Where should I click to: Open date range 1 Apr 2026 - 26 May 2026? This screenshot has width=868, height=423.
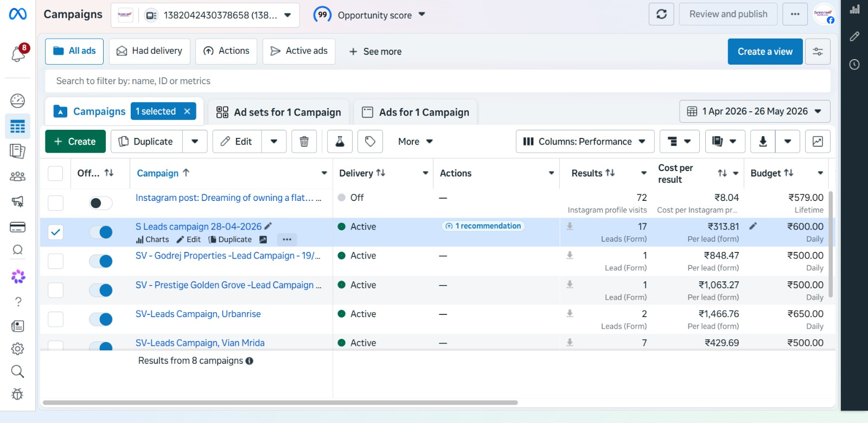(755, 111)
